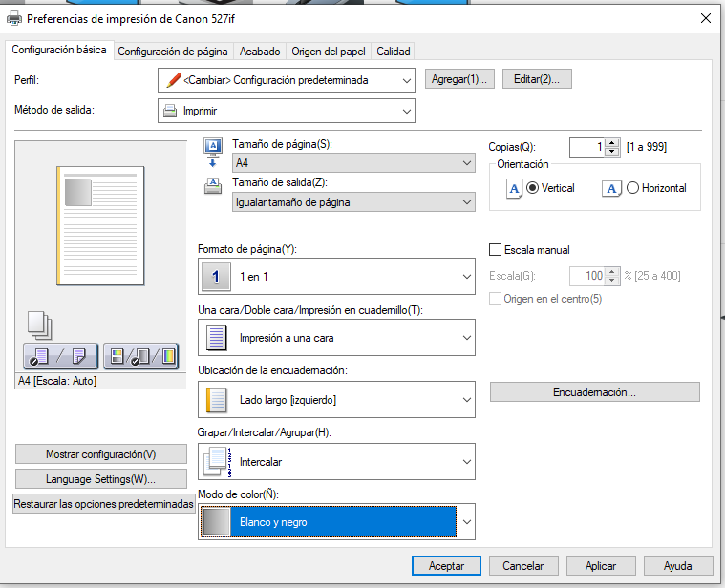Click the Cancelar button

[x=523, y=566]
